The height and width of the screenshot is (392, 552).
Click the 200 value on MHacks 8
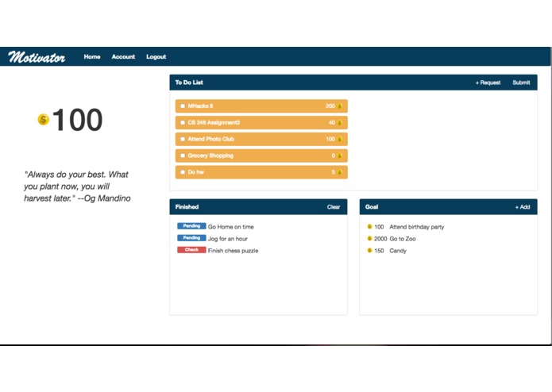(x=330, y=106)
